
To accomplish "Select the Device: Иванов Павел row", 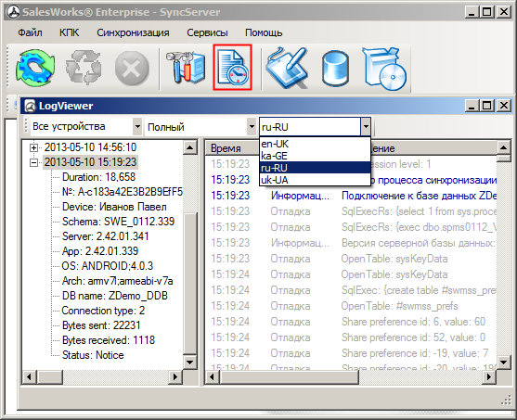I will pos(114,207).
